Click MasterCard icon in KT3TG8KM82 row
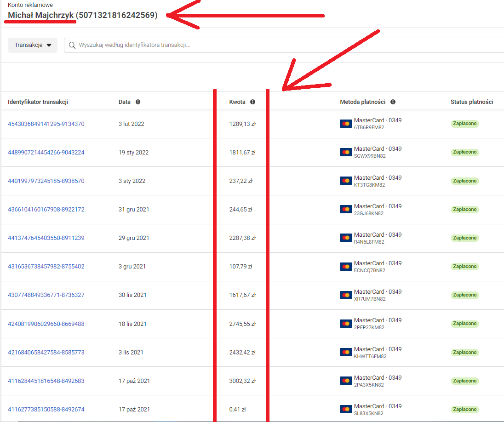The image size is (504, 422). pos(346,181)
